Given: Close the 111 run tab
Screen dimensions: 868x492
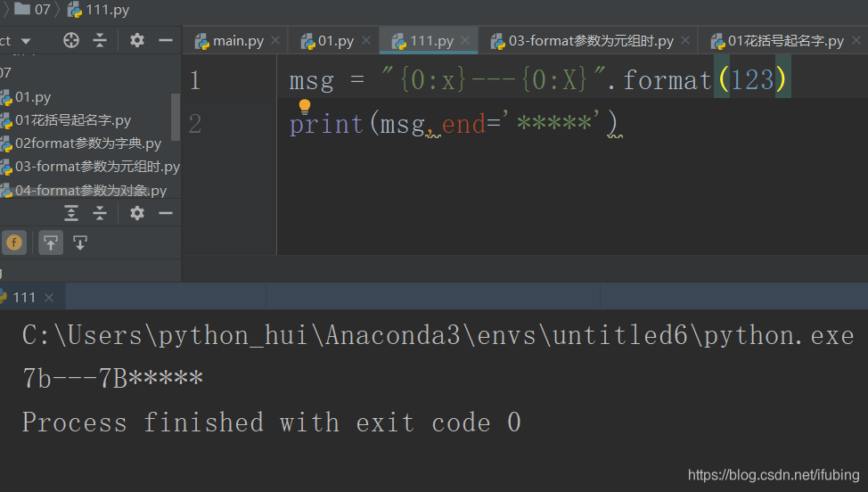Looking at the screenshot, I should click(x=49, y=298).
